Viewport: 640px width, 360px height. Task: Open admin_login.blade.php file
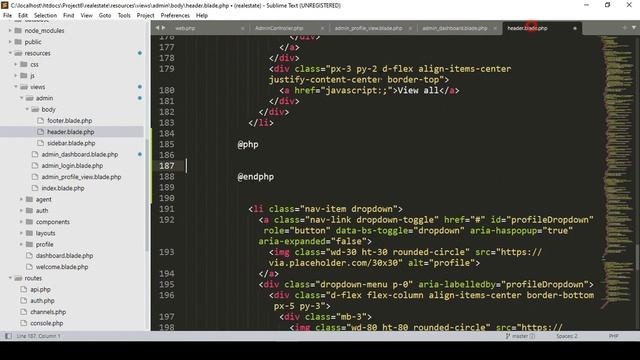point(72,166)
